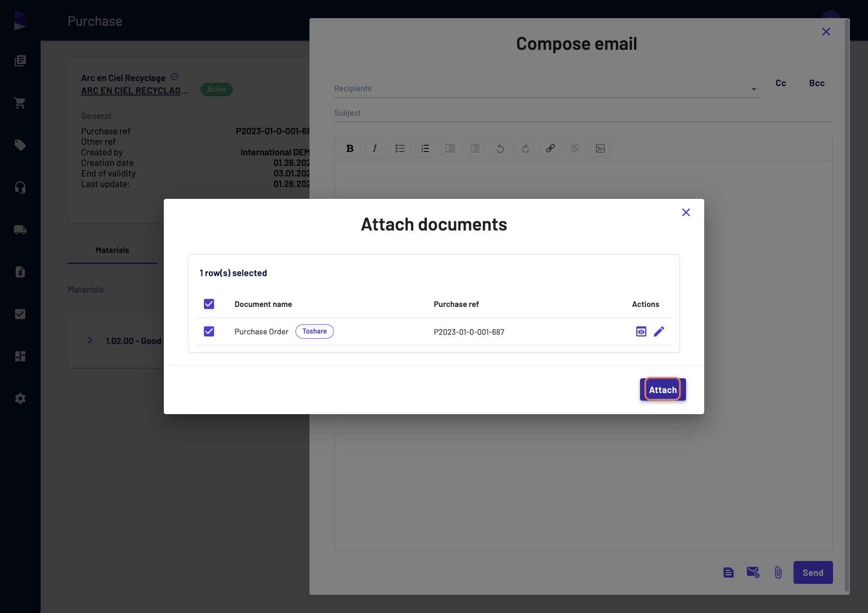This screenshot has width=868, height=613.
Task: Open the Recipients dropdown
Action: (547, 89)
